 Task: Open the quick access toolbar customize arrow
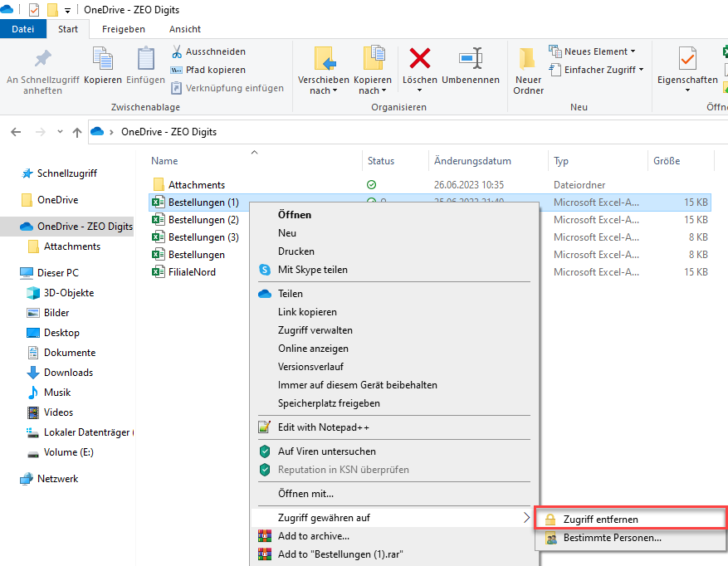point(68,10)
